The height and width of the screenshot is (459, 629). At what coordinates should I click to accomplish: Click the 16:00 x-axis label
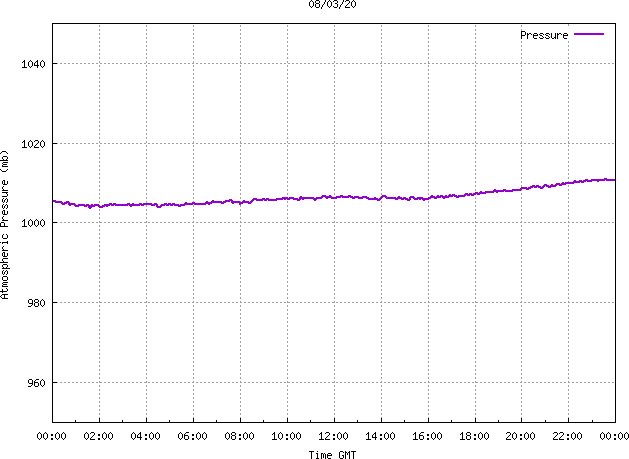click(x=427, y=436)
